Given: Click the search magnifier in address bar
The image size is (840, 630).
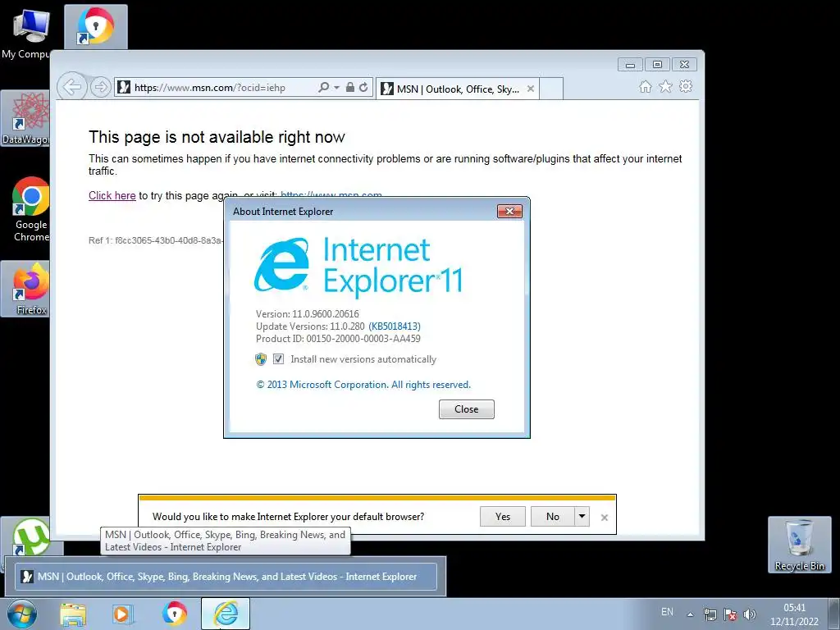Looking at the screenshot, I should [323, 87].
